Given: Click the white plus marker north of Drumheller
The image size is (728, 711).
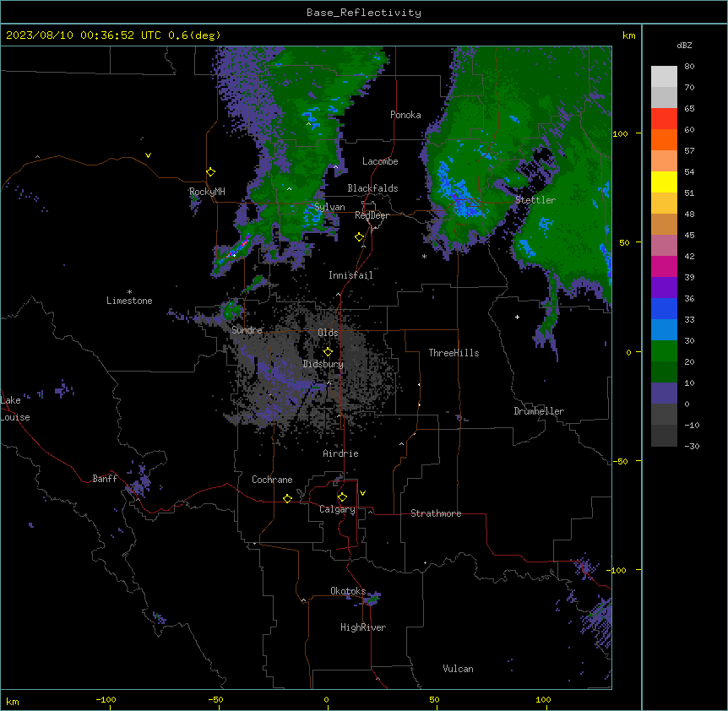Looking at the screenshot, I should [x=517, y=317].
